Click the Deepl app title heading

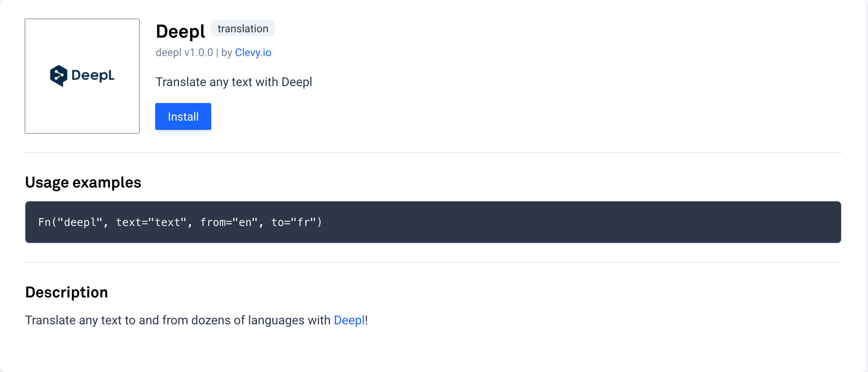181,31
